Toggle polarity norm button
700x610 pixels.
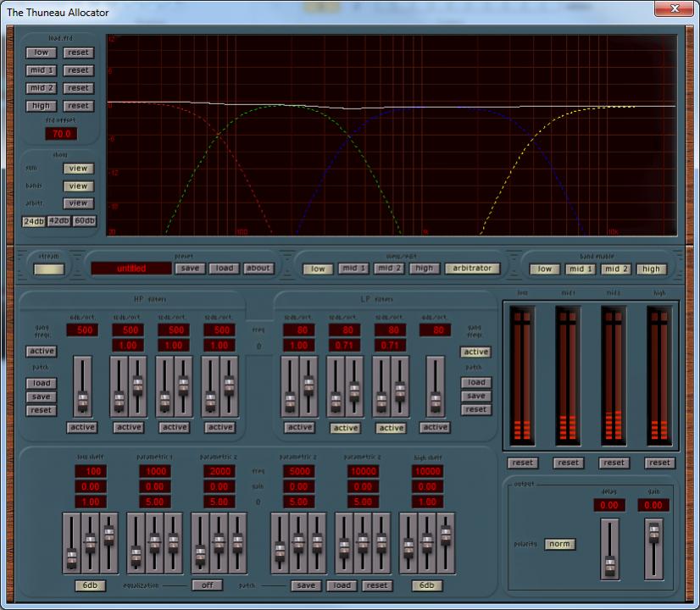coord(560,545)
